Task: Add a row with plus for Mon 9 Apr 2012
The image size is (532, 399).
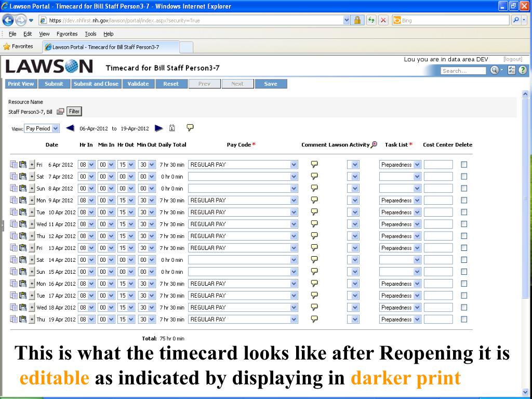Action: point(32,200)
